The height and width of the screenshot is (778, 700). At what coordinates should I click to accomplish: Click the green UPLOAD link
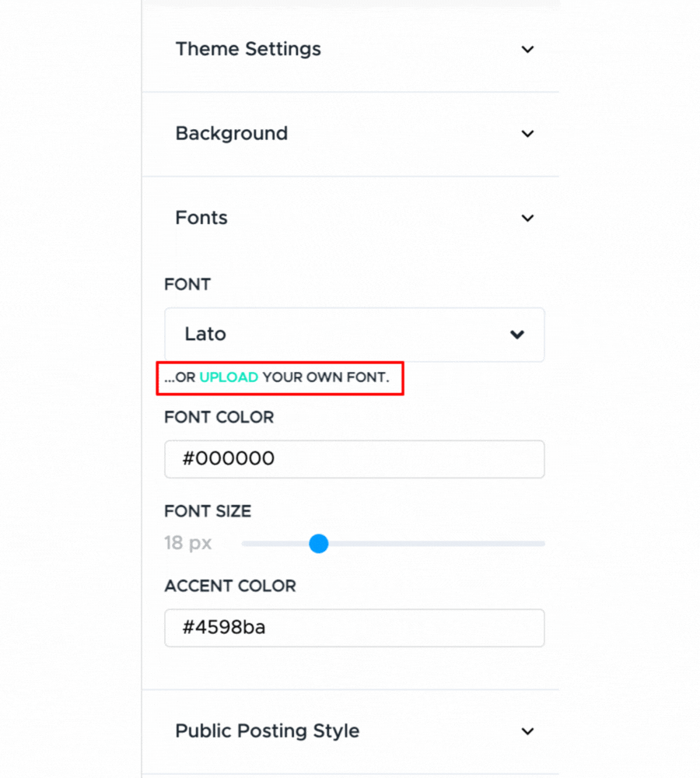(x=229, y=378)
